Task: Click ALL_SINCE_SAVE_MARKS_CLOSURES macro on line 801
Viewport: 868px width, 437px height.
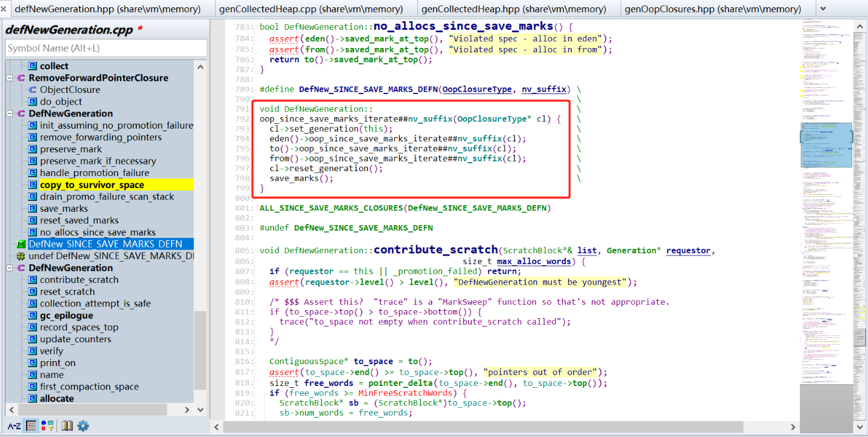Action: [x=331, y=208]
